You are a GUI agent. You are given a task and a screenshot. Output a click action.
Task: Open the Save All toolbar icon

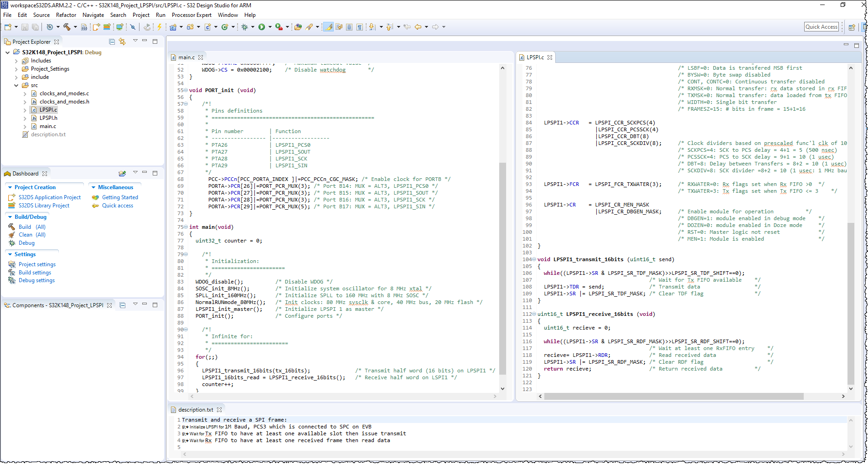(x=35, y=26)
